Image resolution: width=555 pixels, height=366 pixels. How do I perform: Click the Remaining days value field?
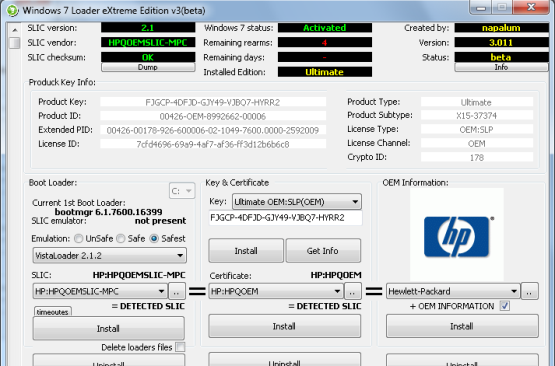(x=325, y=57)
